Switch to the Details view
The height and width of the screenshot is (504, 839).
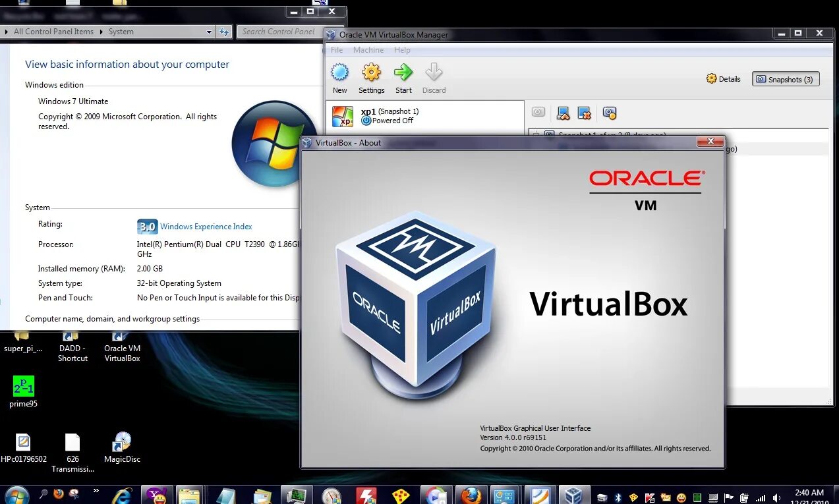724,79
